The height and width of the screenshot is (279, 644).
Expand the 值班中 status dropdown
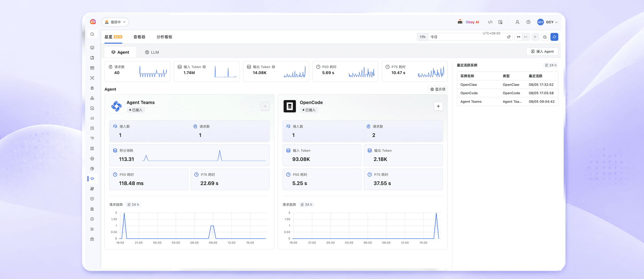click(115, 22)
